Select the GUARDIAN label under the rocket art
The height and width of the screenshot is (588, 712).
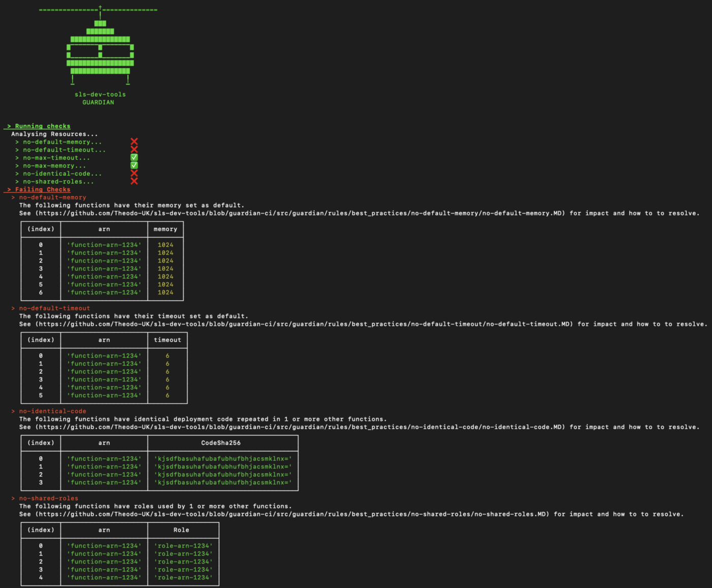pos(98,102)
